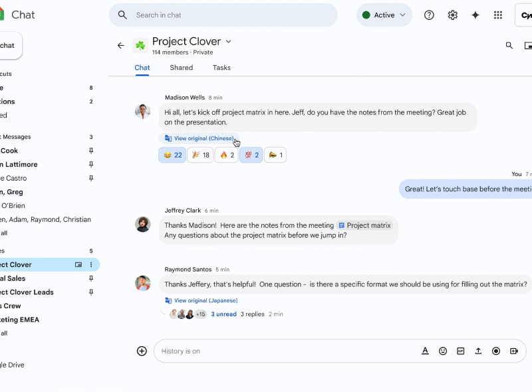Click View original (Japanese) link
The image size is (532, 392).
coord(201,300)
